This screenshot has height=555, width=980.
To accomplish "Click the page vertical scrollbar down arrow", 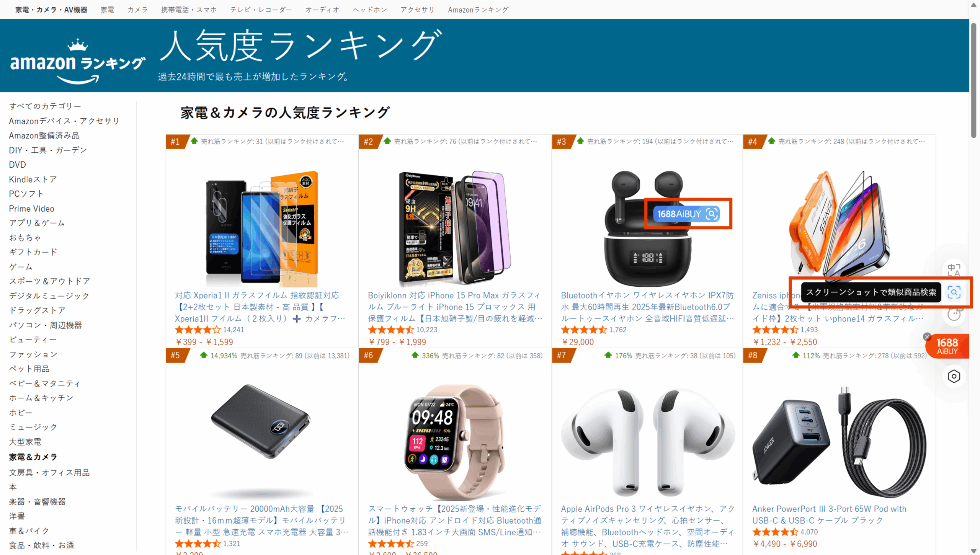I will click(x=974, y=551).
